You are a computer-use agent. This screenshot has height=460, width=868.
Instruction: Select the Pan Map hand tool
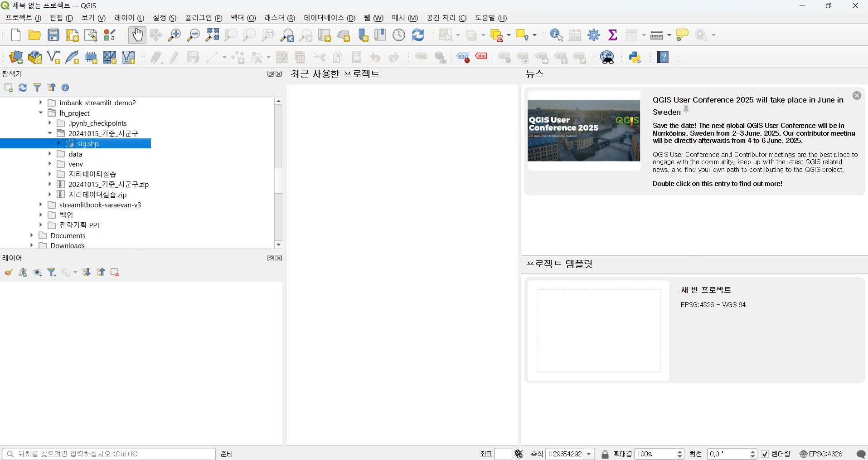(137, 35)
